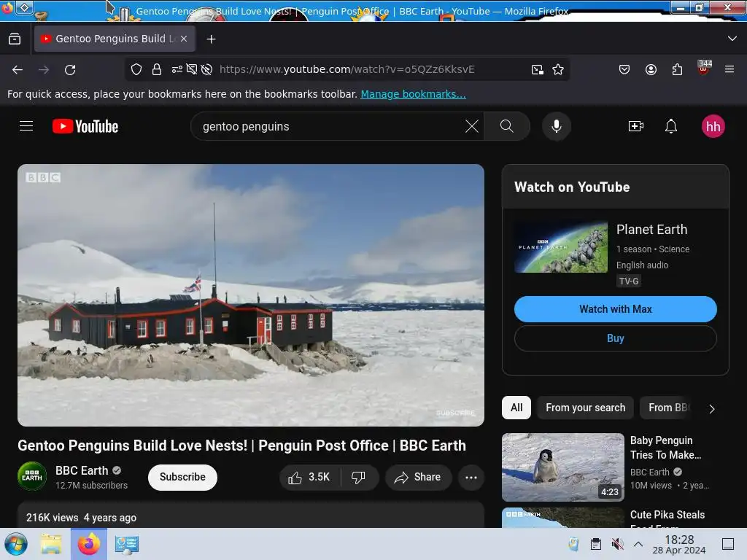Click Firefox icon in taskbar
747x560 pixels.
pos(88,544)
